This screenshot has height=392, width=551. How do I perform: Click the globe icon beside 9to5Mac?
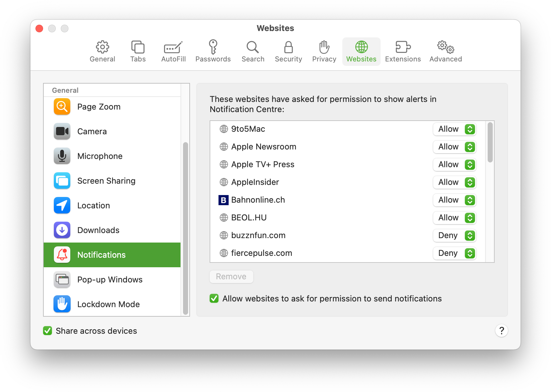point(224,129)
